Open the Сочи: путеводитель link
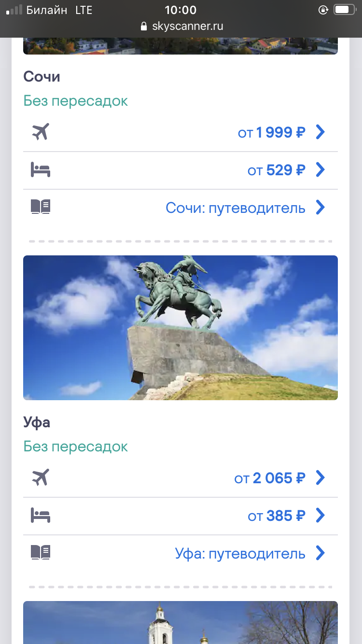 pos(236,208)
